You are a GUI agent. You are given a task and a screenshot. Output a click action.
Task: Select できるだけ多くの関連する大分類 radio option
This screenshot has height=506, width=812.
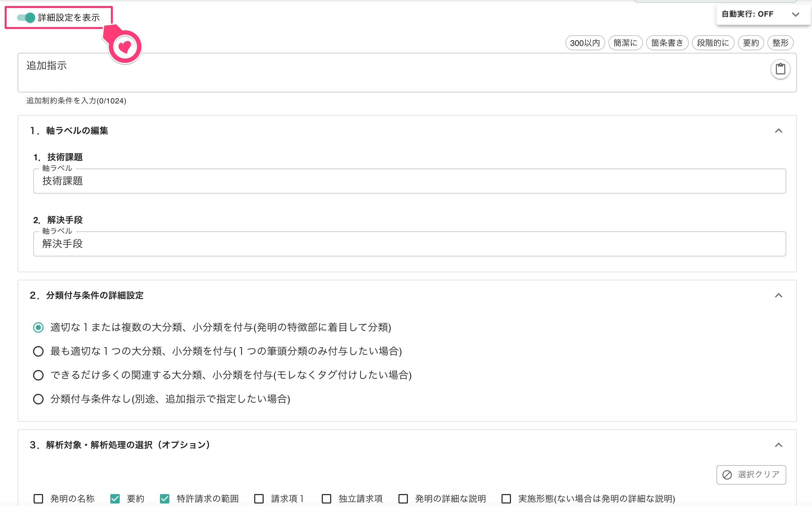(x=38, y=375)
